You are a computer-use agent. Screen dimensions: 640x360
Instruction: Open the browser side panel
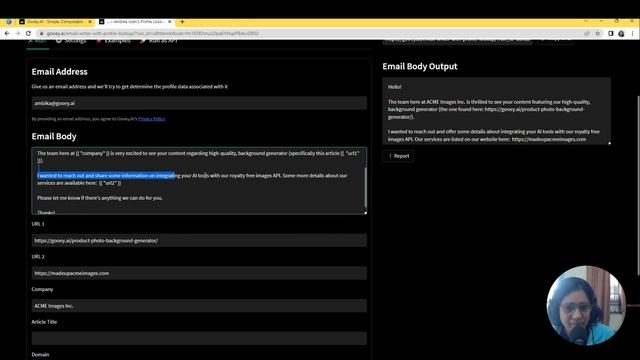pyautogui.click(x=611, y=33)
